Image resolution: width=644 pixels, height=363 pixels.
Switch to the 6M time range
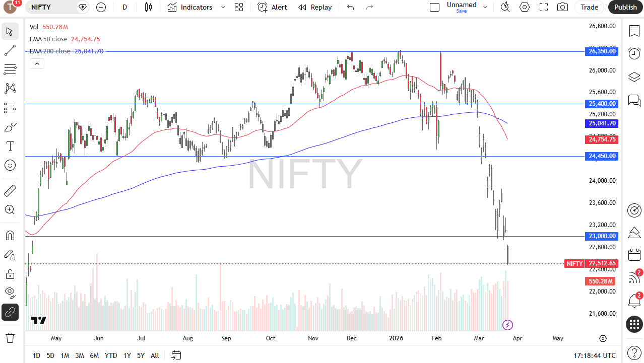[x=94, y=355]
